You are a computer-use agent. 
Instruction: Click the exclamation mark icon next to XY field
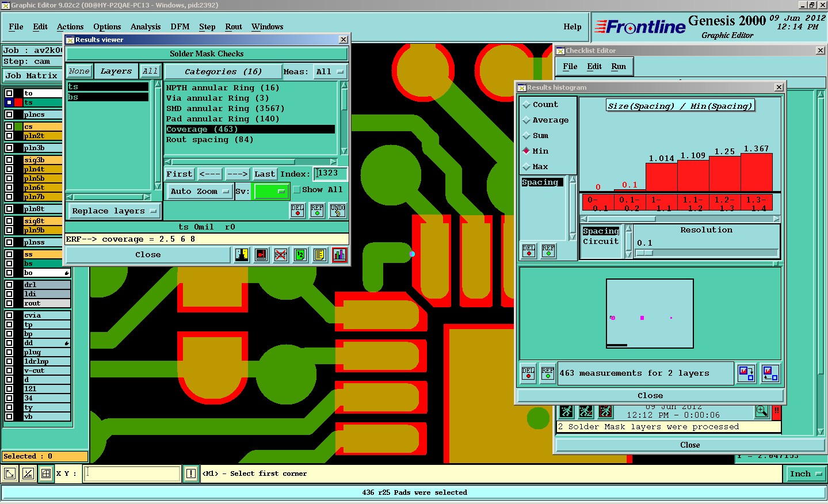(191, 474)
